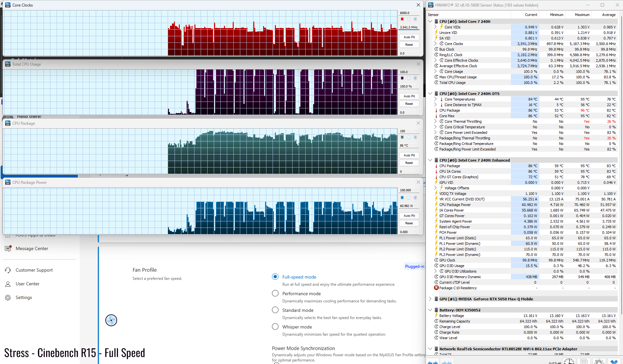This screenshot has height=364, width=623.
Task: Select Performance mode fan profile
Action: (275, 293)
